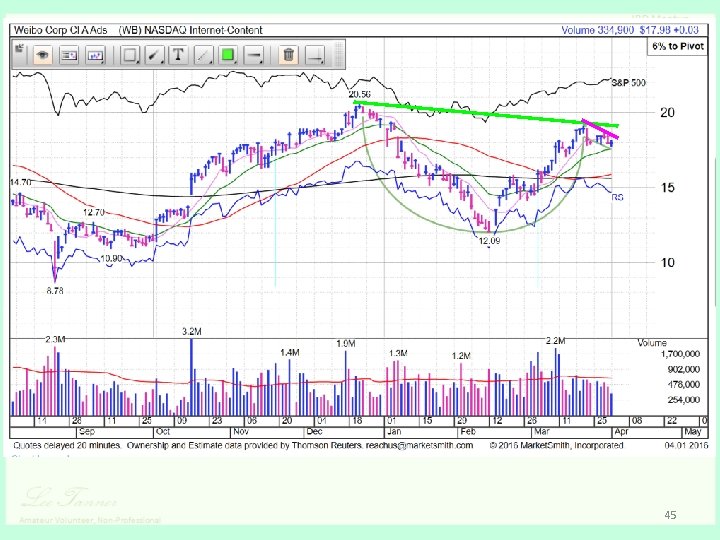
Task: Click the Weibo Corp Cl A Ads title
Action: point(61,30)
